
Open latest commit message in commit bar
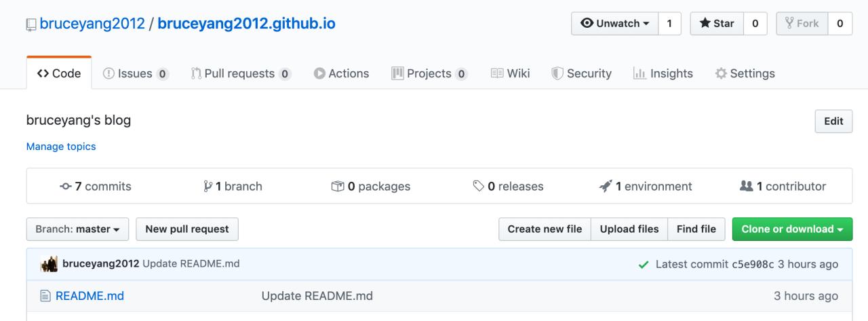point(191,263)
